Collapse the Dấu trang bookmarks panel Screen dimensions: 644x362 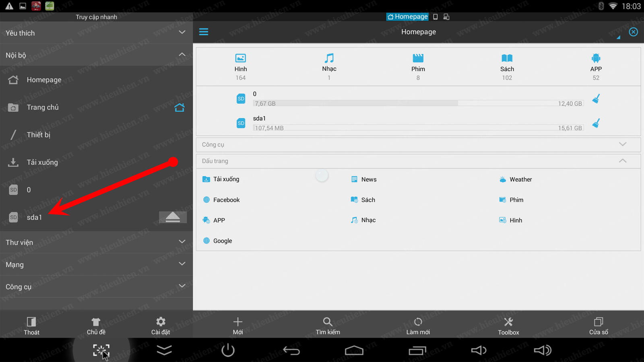click(623, 160)
